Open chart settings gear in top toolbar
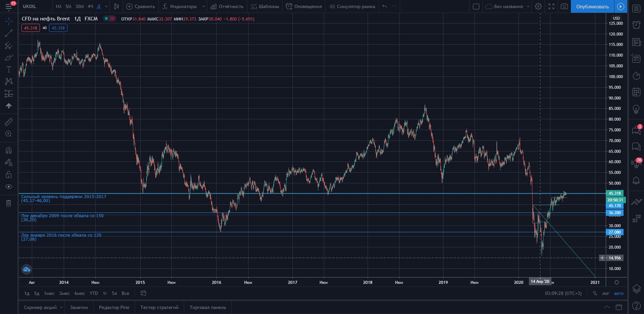The image size is (644, 314). coord(538,6)
